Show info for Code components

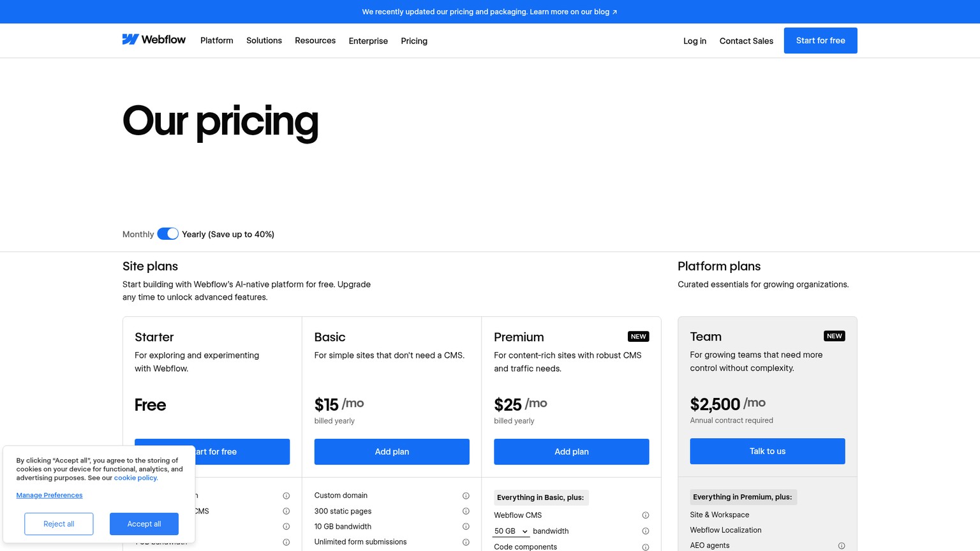pyautogui.click(x=646, y=547)
